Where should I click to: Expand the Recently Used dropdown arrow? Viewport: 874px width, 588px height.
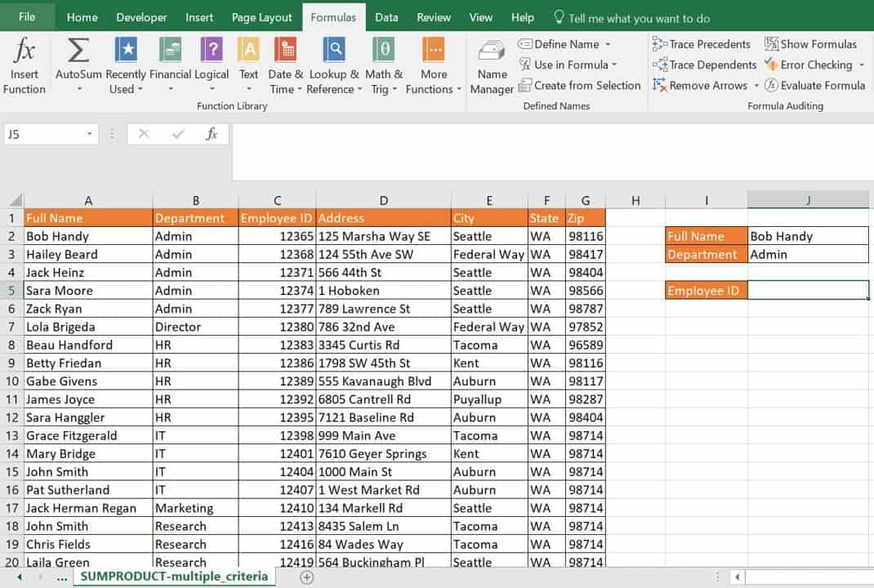(140, 89)
